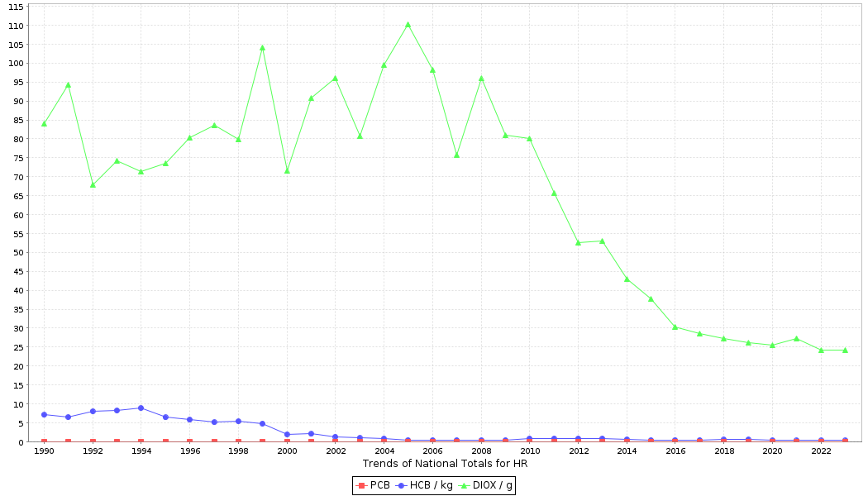Click the HCB circle marker at 1994
Image resolution: width=868 pixels, height=496 pixels.
[x=141, y=408]
